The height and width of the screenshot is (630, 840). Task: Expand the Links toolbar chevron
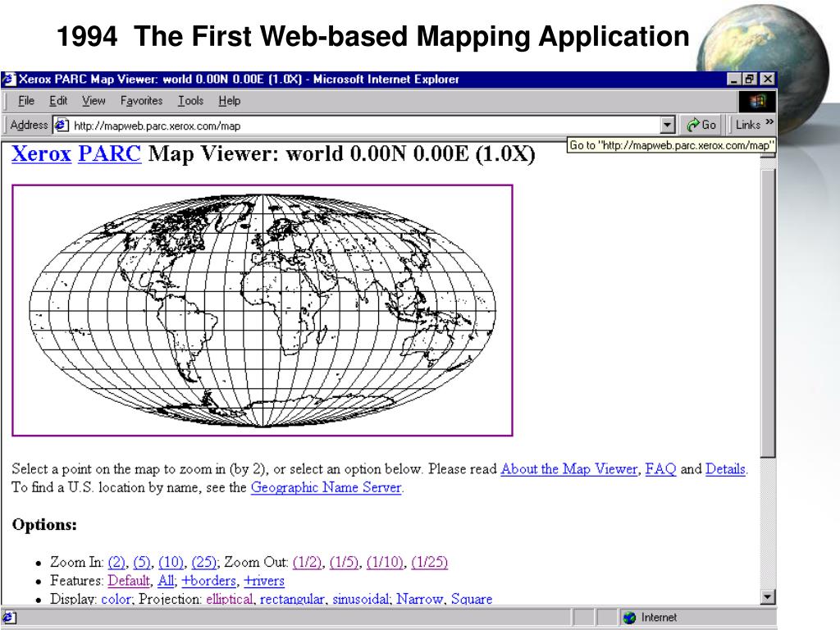(x=769, y=124)
